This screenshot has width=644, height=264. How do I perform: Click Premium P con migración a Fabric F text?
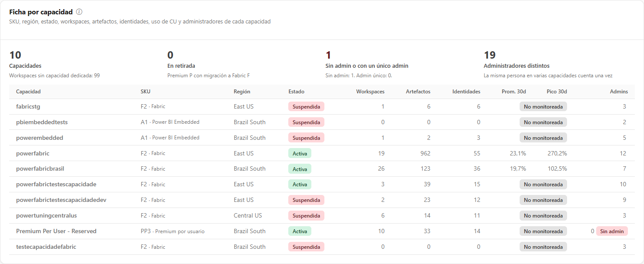click(208, 76)
